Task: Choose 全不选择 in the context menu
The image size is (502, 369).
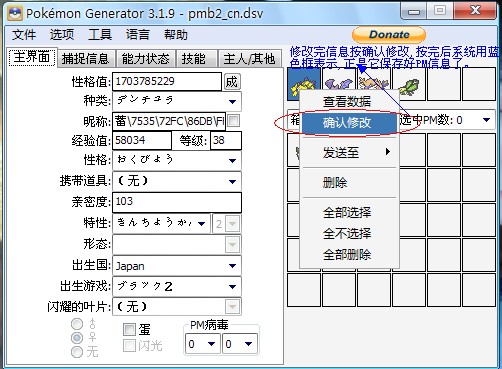Action: (349, 234)
